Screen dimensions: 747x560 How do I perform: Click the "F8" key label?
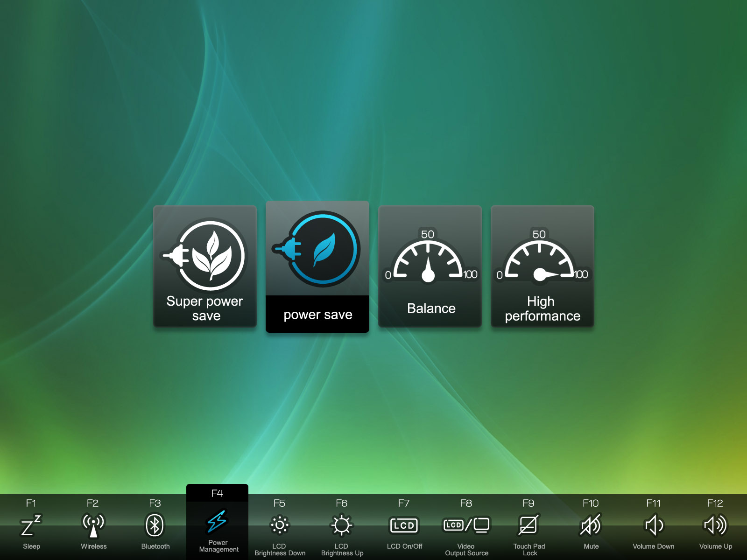[x=466, y=503]
